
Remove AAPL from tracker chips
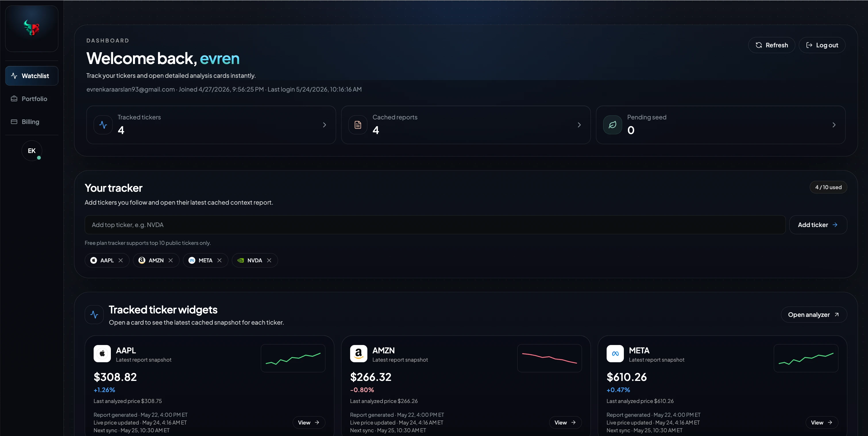click(x=121, y=260)
